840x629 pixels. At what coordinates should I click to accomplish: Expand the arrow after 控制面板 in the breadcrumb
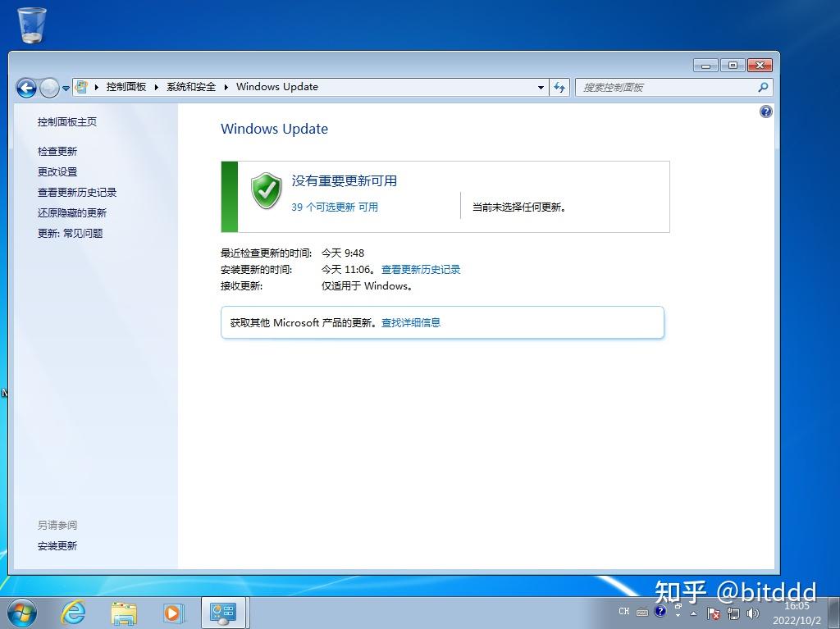[157, 87]
